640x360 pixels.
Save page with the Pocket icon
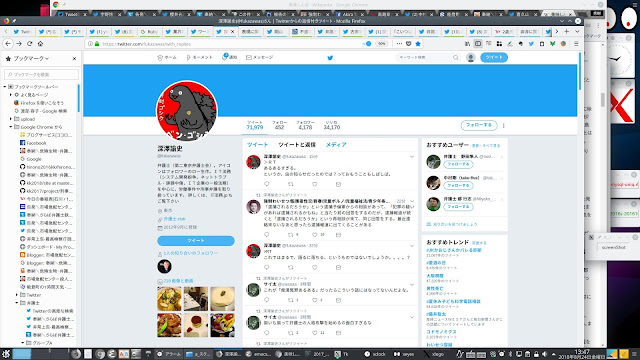[x=409, y=44]
